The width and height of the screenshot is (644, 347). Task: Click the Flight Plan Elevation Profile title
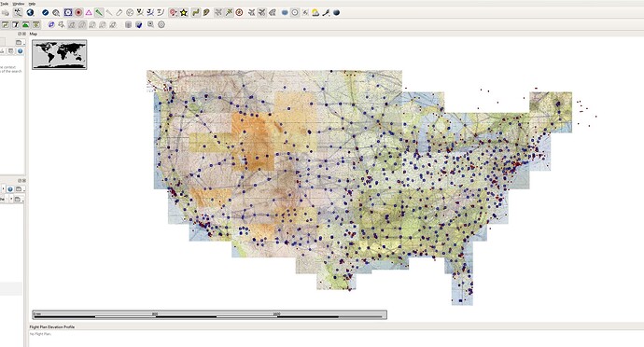click(x=52, y=326)
